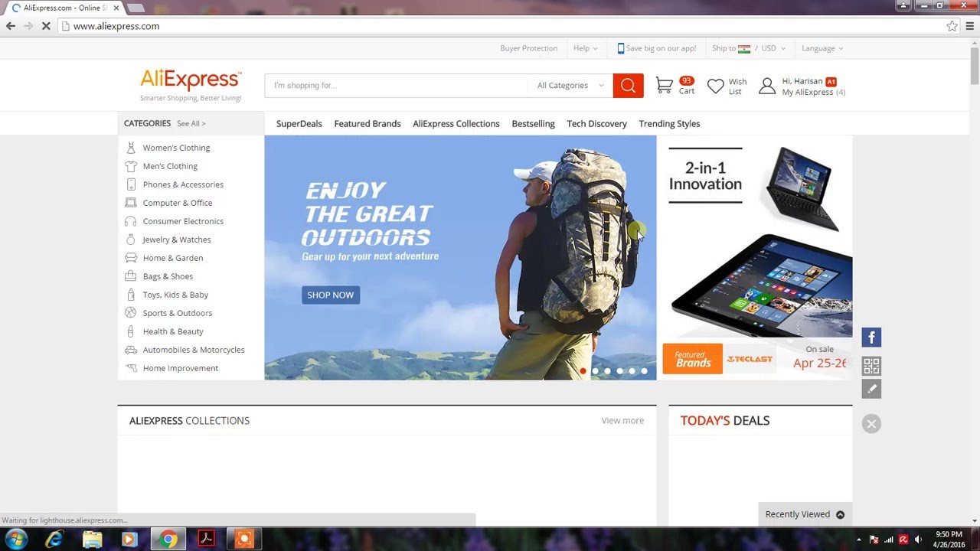Click the Bags & Shoes bag icon
The height and width of the screenshot is (551, 980).
coord(131,276)
